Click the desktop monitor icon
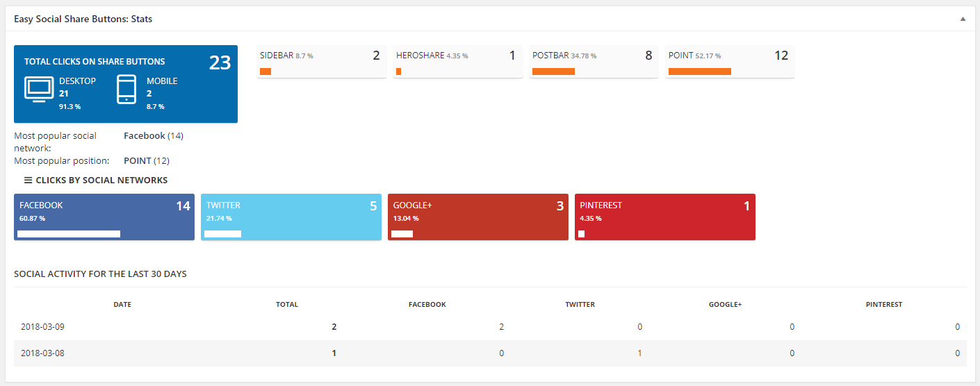The width and height of the screenshot is (980, 386). click(39, 89)
